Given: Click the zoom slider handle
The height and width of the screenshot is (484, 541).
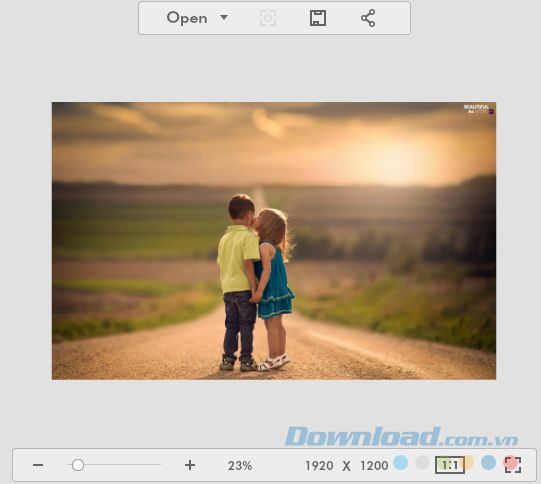Looking at the screenshot, I should [x=78, y=465].
